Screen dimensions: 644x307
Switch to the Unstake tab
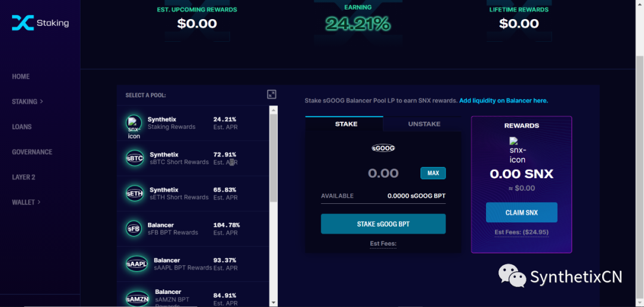[x=424, y=124]
